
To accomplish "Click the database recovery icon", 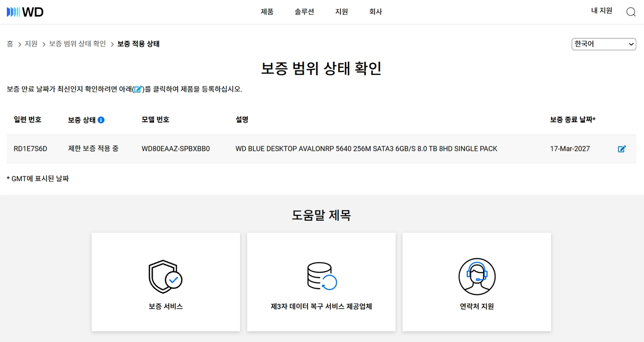I will pos(321,276).
